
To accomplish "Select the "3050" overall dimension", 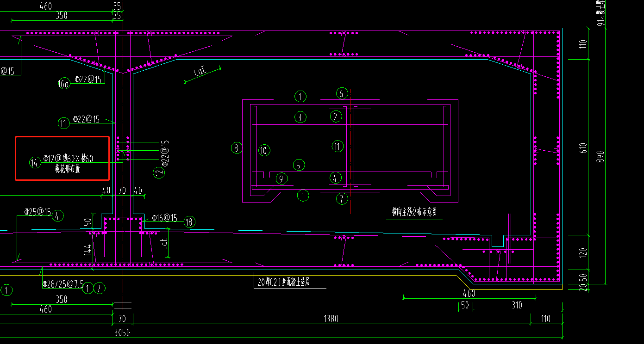I will (x=122, y=332).
